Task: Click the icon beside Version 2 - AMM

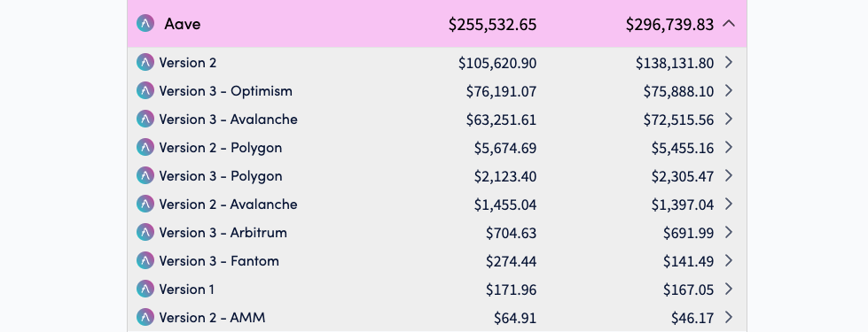Action: click(x=145, y=317)
